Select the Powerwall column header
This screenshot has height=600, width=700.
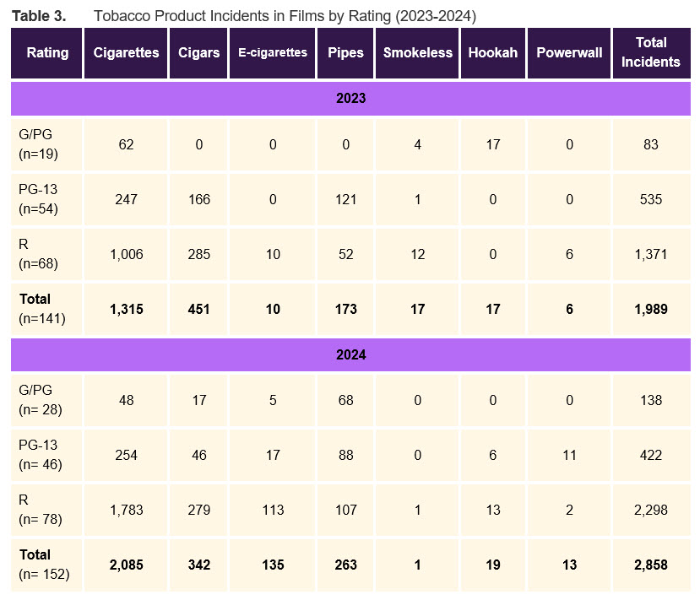click(x=569, y=52)
